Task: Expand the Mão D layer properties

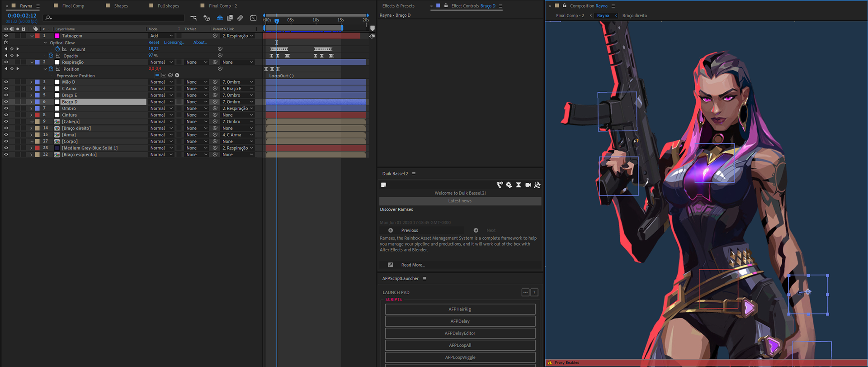Action: click(31, 82)
